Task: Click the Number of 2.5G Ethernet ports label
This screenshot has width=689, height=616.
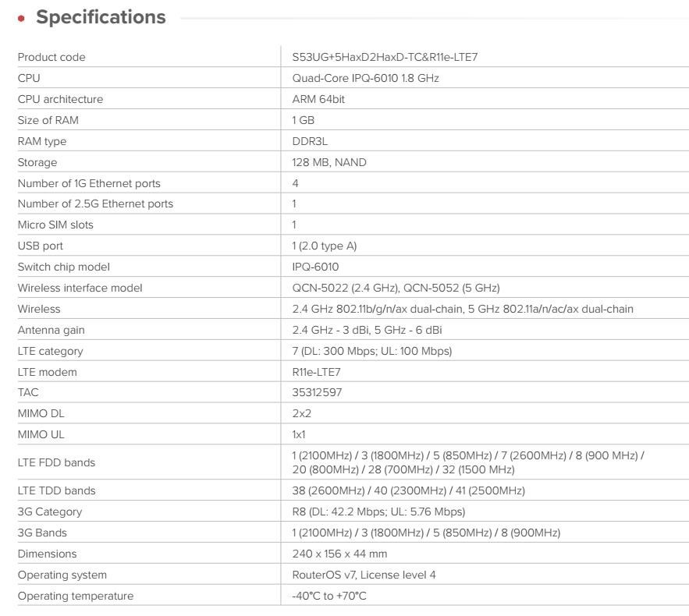Action: [x=95, y=204]
